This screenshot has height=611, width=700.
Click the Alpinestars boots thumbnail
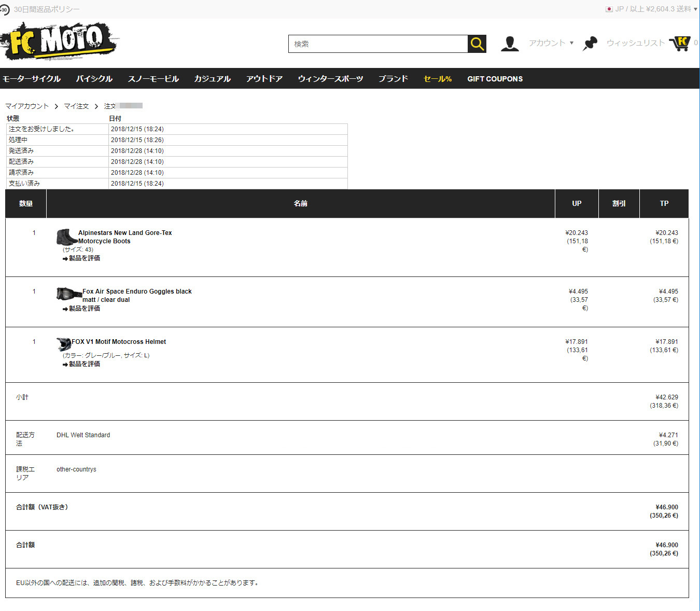(66, 237)
